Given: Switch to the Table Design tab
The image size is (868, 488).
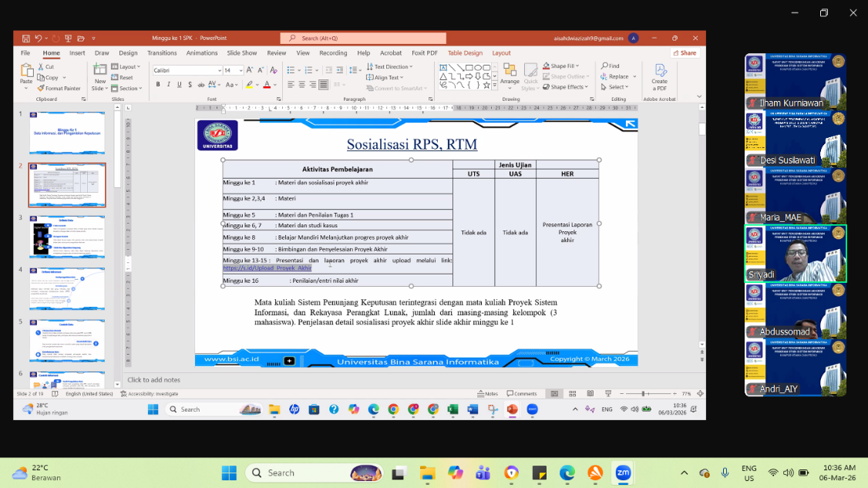Looking at the screenshot, I should 466,52.
